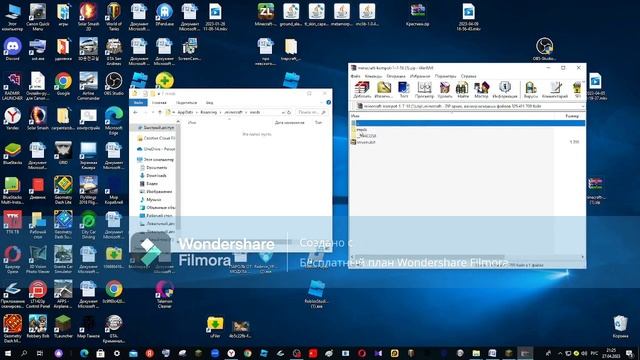Click the taskbar search magnifier icon
The image size is (640, 360).
coord(24,353)
